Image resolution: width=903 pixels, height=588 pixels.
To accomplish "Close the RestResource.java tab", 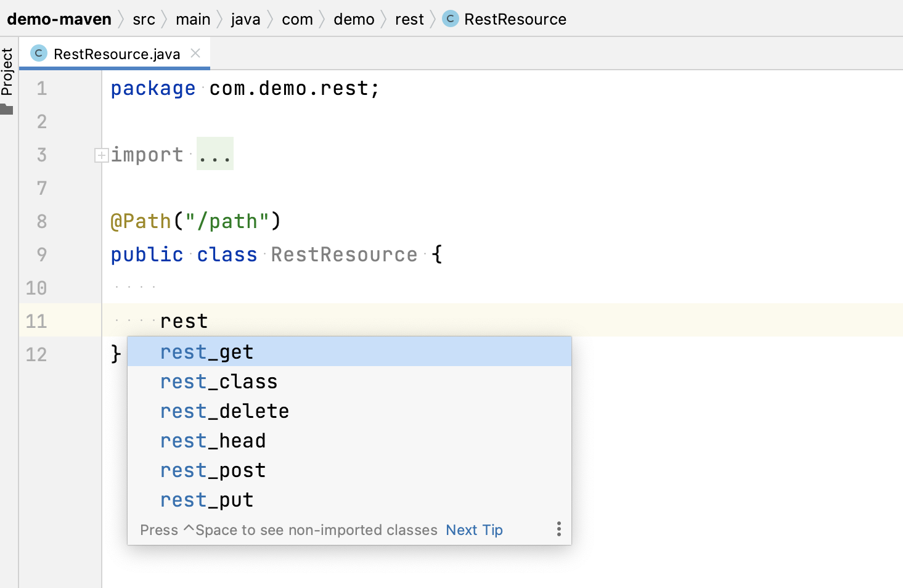I will click(195, 53).
